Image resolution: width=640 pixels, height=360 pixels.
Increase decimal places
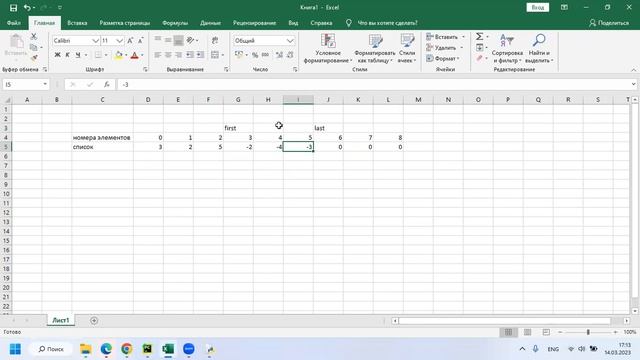[x=279, y=55]
